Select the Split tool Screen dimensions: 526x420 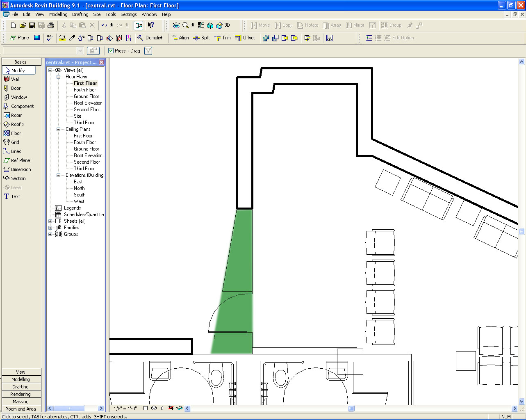[201, 38]
